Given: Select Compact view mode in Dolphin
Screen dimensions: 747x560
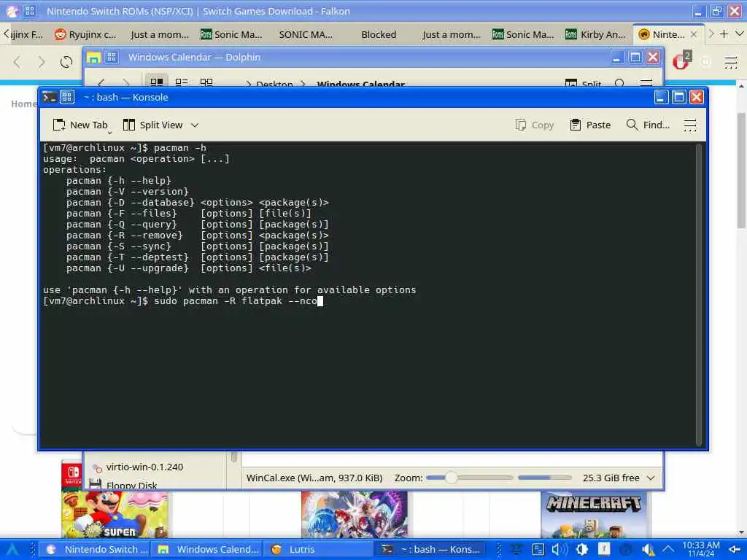Looking at the screenshot, I should pyautogui.click(x=182, y=82).
